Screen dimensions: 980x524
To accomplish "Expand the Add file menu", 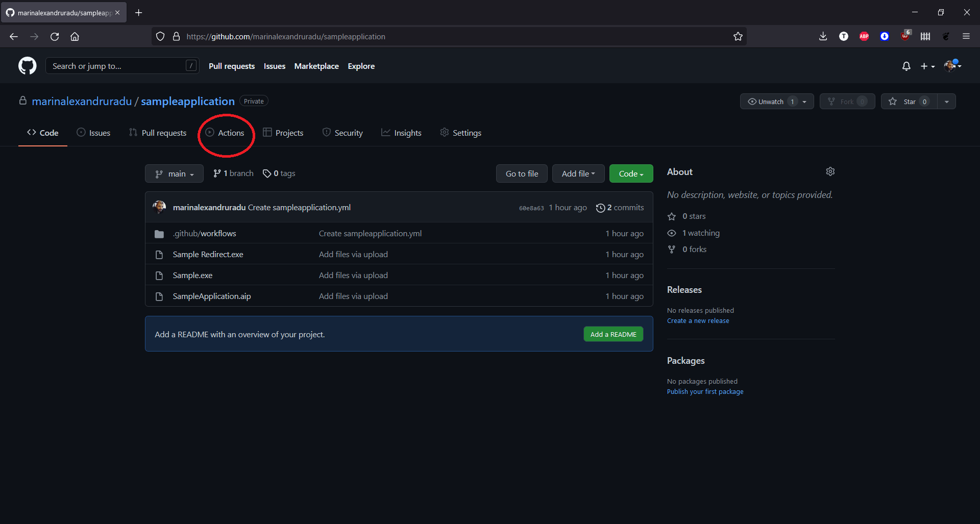I will tap(578, 173).
